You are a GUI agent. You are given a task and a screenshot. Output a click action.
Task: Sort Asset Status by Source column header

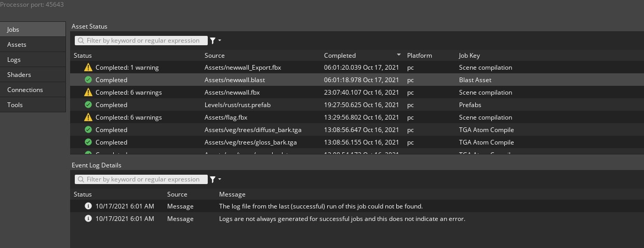214,56
